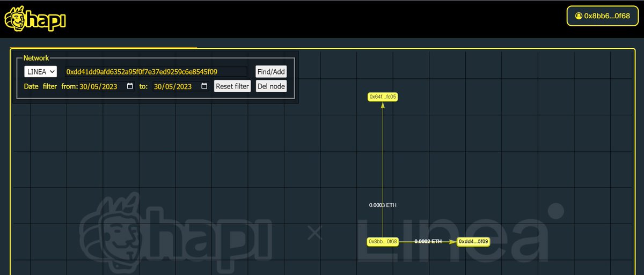Click the 'to' date field
This screenshot has height=275, width=644.
tap(181, 86)
